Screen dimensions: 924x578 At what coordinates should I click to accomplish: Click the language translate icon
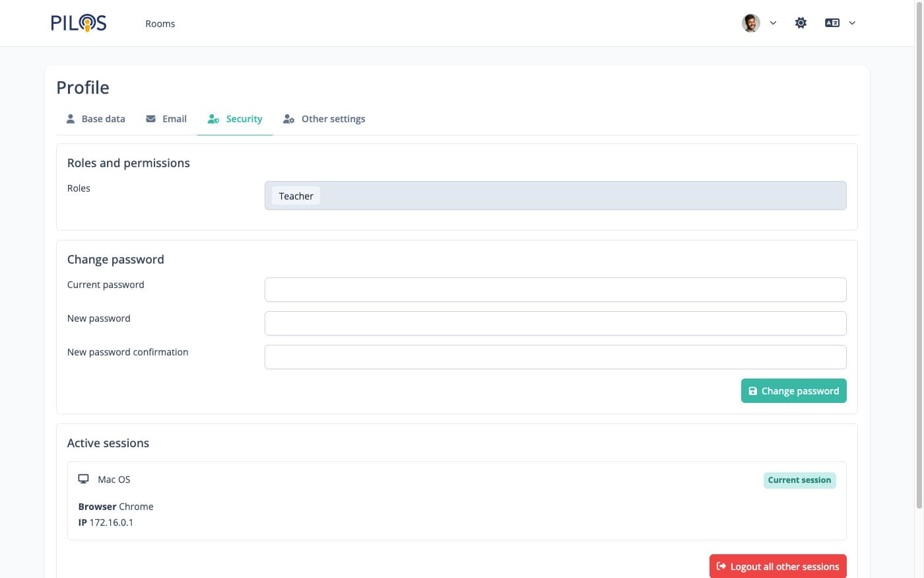pos(832,23)
